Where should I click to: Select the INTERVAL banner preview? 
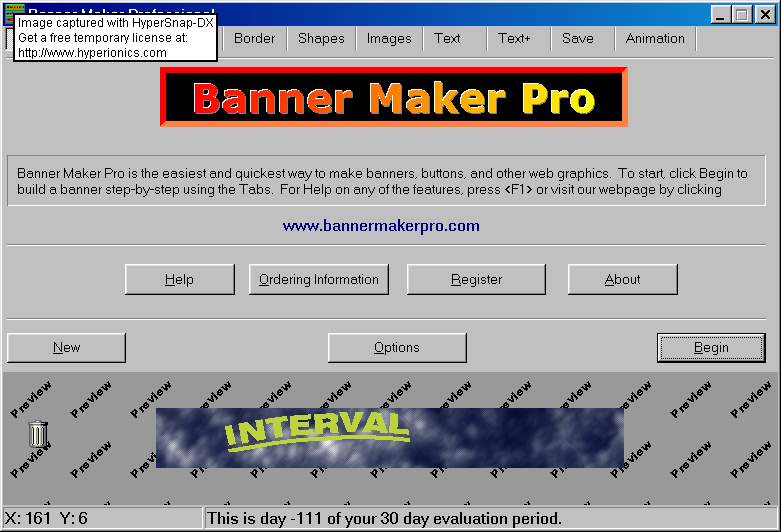(390, 438)
